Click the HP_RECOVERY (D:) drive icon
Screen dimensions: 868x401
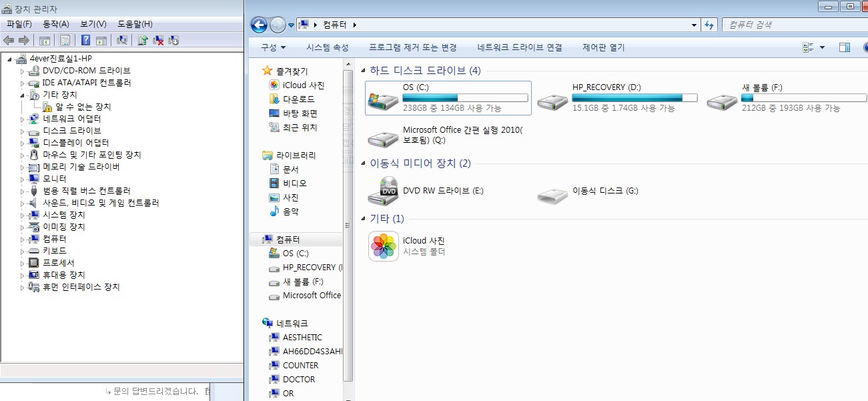553,100
